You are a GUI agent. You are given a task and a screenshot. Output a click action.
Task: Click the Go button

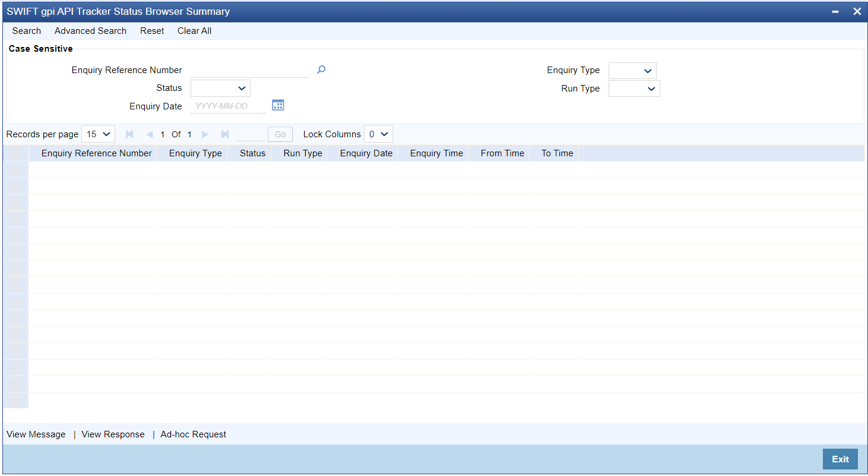click(x=280, y=134)
